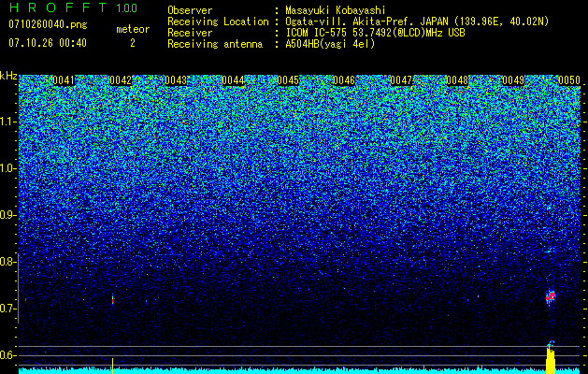Image resolution: width=588 pixels, height=374 pixels.
Task: Click the 0044 time marker
Action: click(x=233, y=80)
